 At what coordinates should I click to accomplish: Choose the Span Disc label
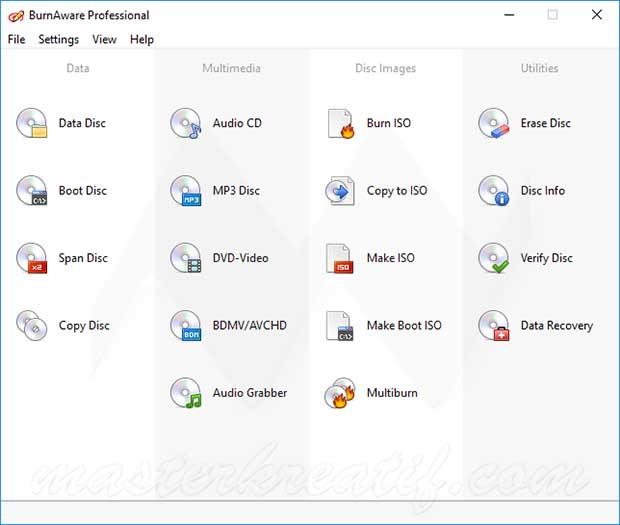point(83,258)
